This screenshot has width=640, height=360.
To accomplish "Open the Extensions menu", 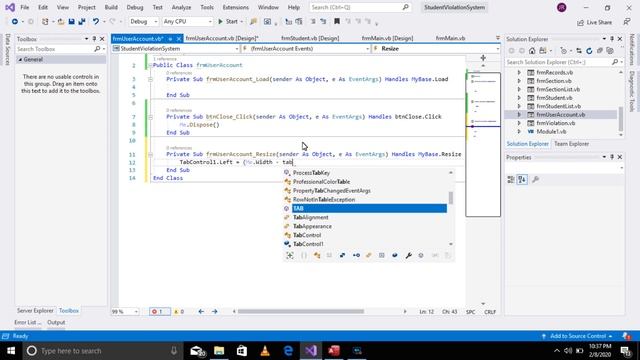I will tap(236, 7).
